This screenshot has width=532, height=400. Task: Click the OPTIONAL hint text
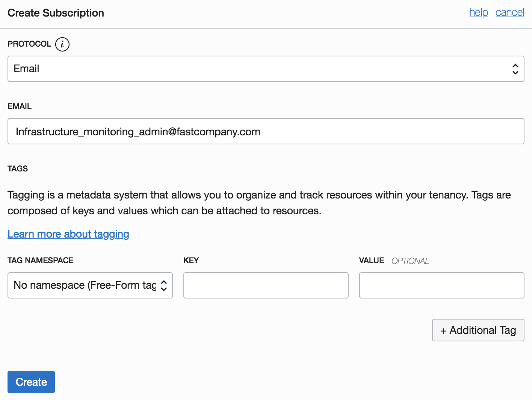coord(410,261)
